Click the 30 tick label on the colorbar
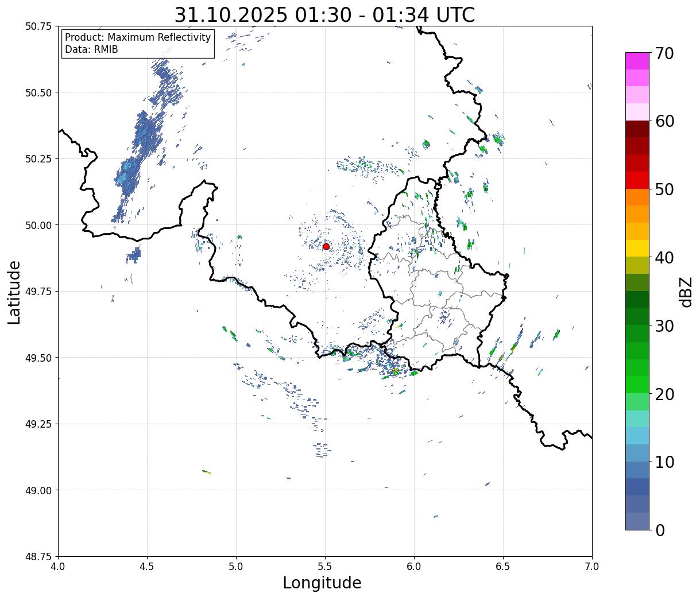700x597 pixels. (x=664, y=326)
